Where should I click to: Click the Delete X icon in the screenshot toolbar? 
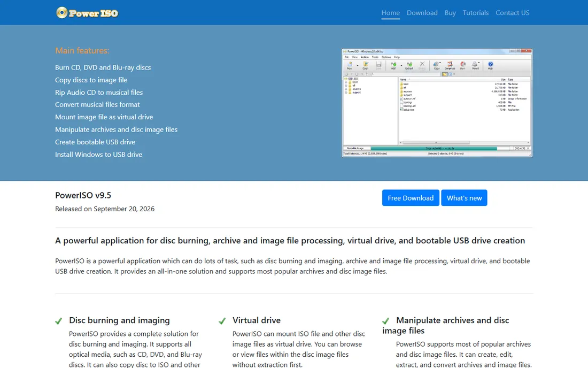(x=422, y=65)
